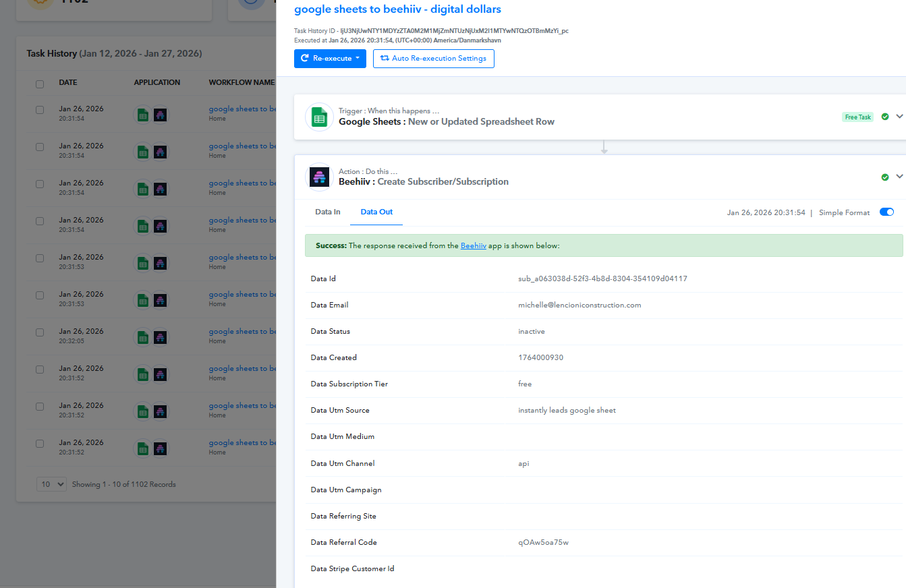The height and width of the screenshot is (588, 906).
Task: Select the Data Out tab
Action: (x=376, y=212)
